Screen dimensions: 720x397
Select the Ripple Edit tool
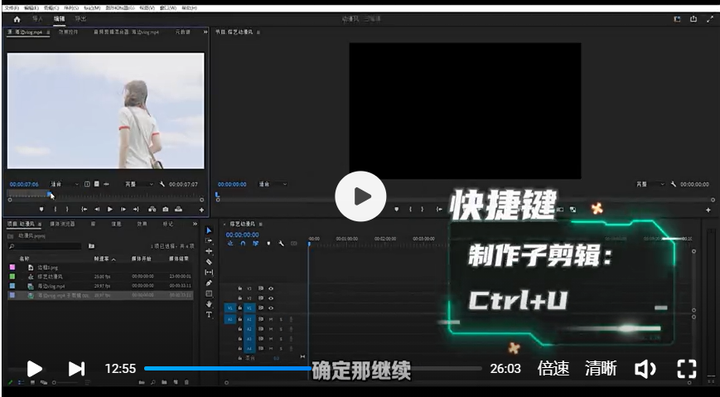pyautogui.click(x=209, y=251)
